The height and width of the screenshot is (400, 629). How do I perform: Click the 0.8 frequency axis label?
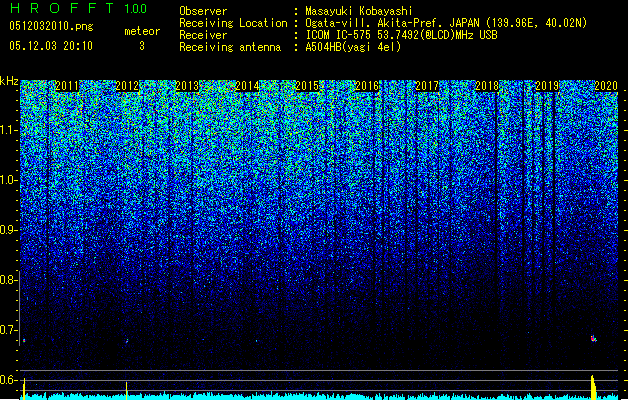tap(9, 280)
